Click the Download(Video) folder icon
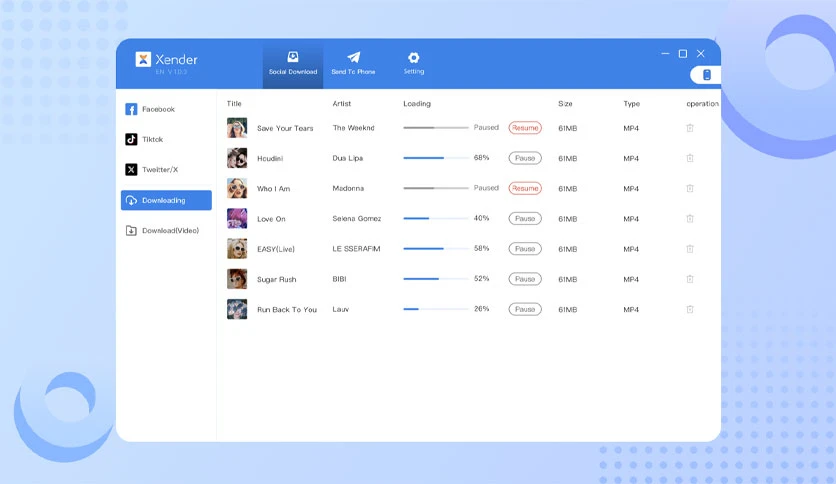836x484 pixels. coord(131,230)
